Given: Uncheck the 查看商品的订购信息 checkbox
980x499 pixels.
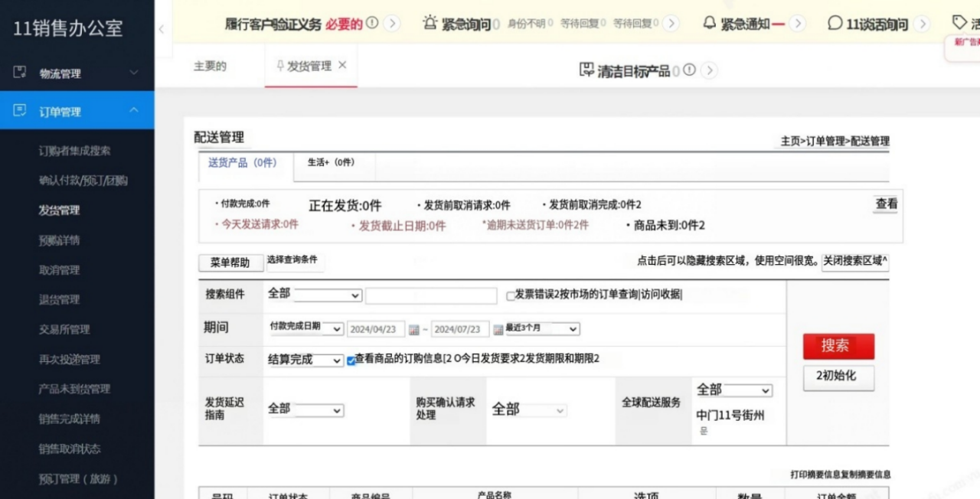Looking at the screenshot, I should tap(351, 360).
